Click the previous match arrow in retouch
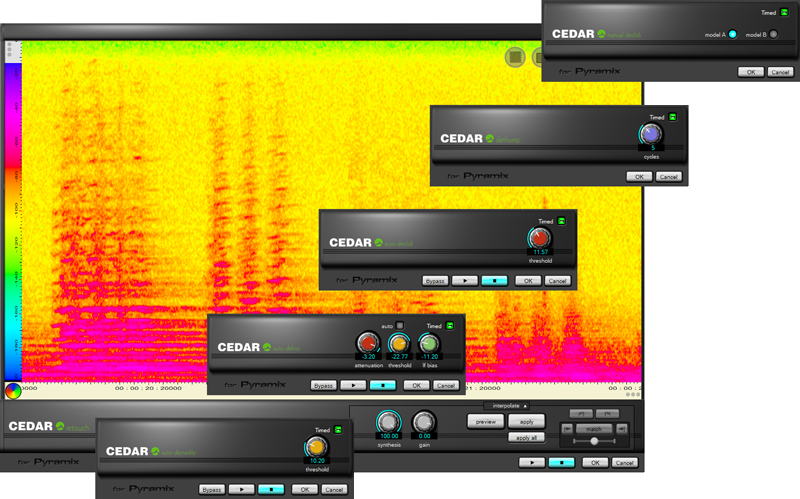800x499 pixels. pos(567,429)
